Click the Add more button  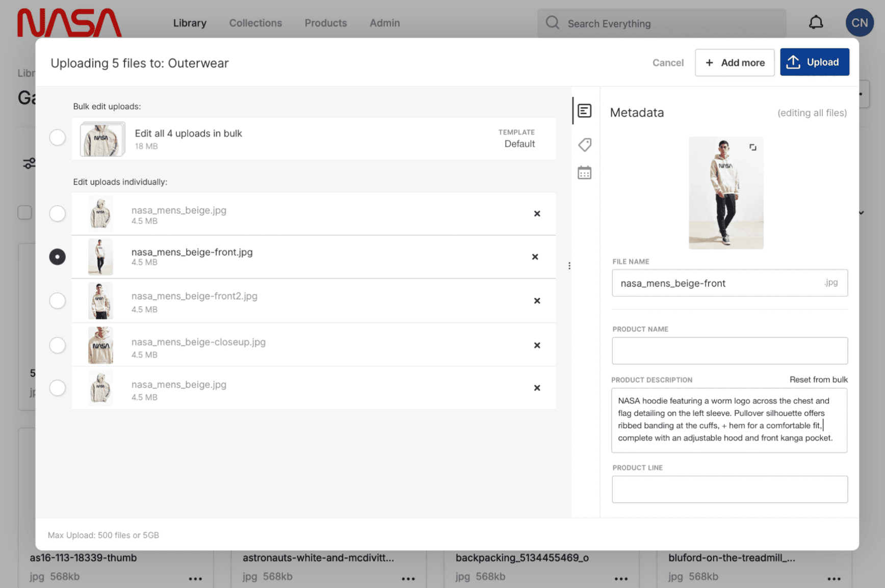(x=735, y=63)
